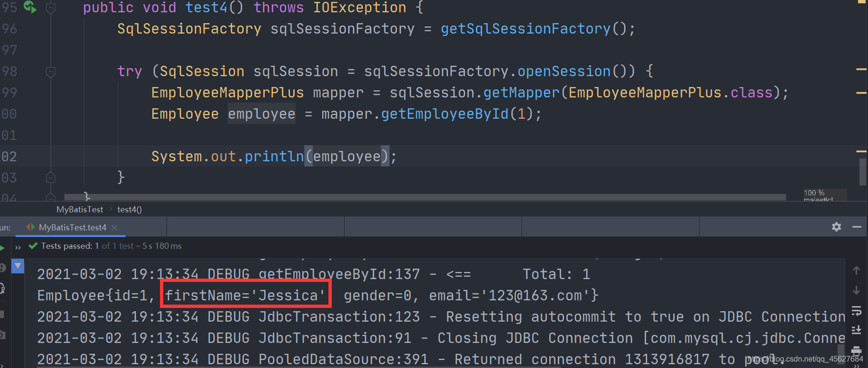
Task: Click the print console output icon
Action: (x=856, y=350)
